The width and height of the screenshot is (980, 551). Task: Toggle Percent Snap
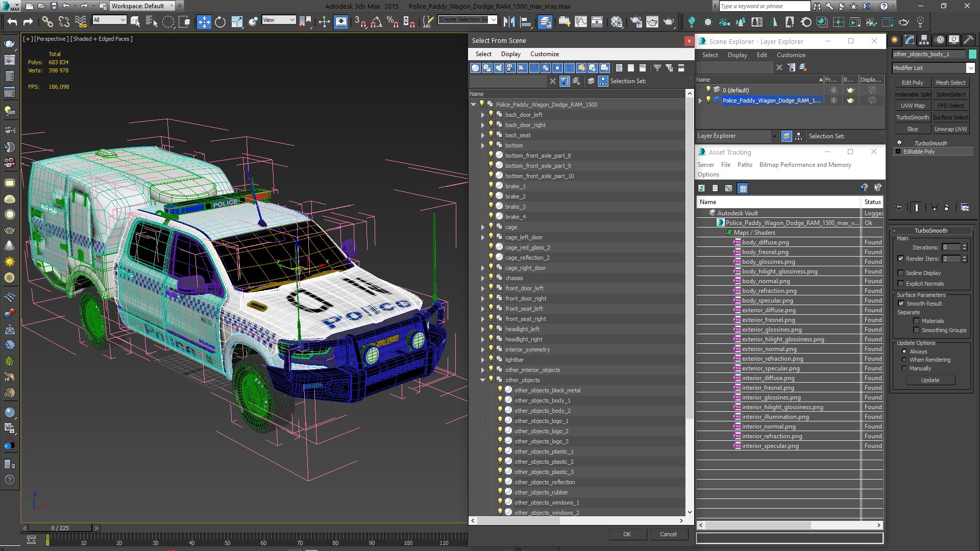tap(393, 21)
